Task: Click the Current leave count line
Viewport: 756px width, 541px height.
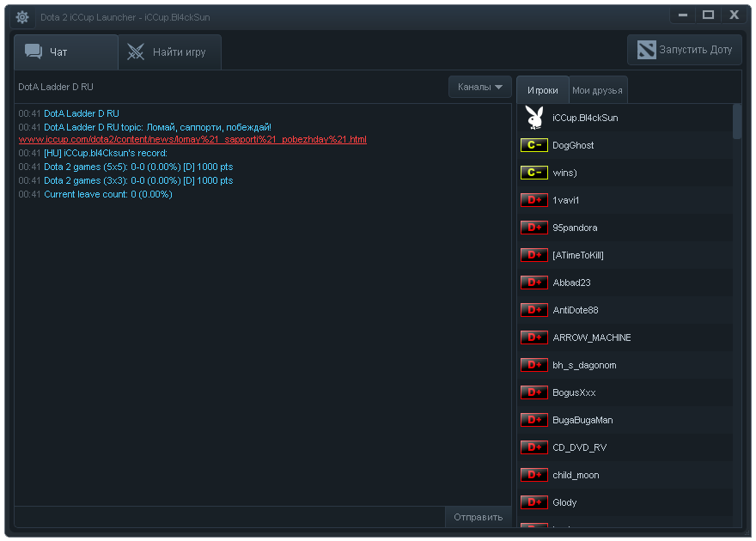Action: click(95, 194)
